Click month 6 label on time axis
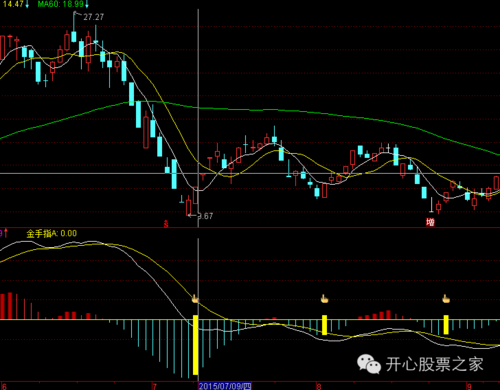 pos(4,386)
